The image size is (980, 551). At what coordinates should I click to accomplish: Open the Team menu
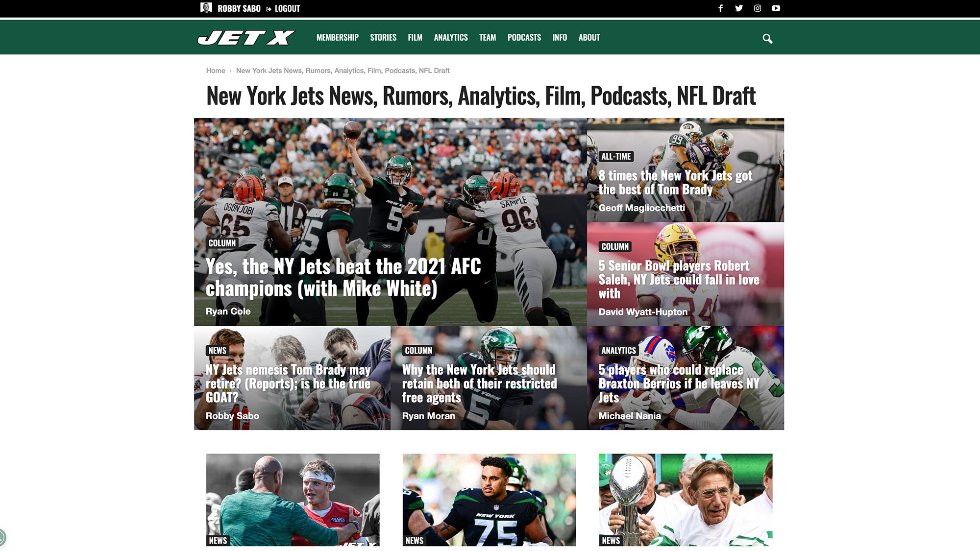(488, 38)
